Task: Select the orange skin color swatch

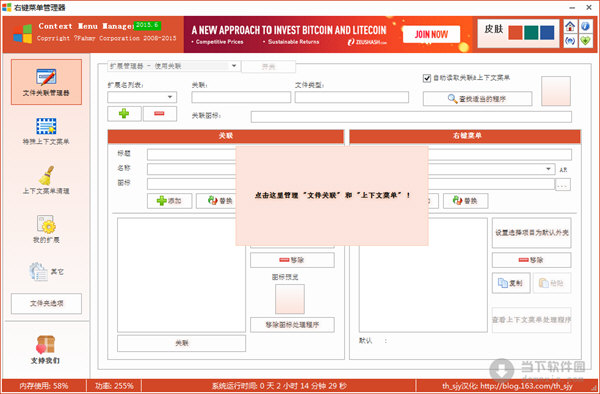Action: point(515,33)
